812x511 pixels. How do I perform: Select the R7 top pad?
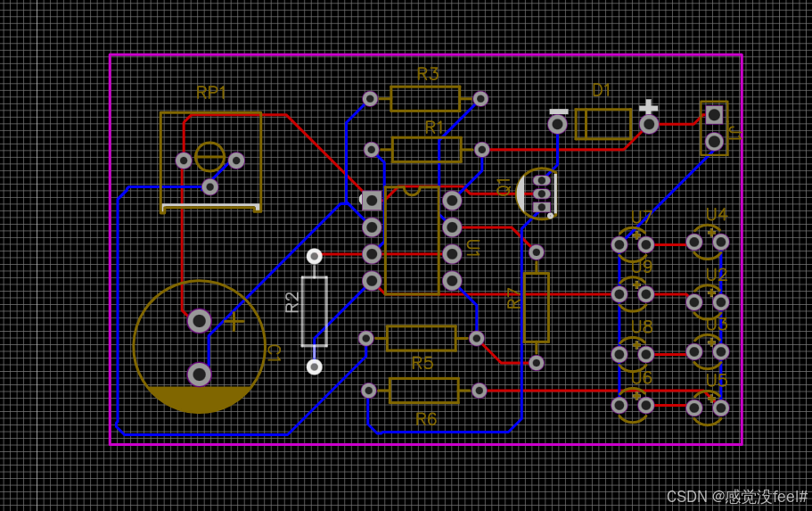(536, 252)
